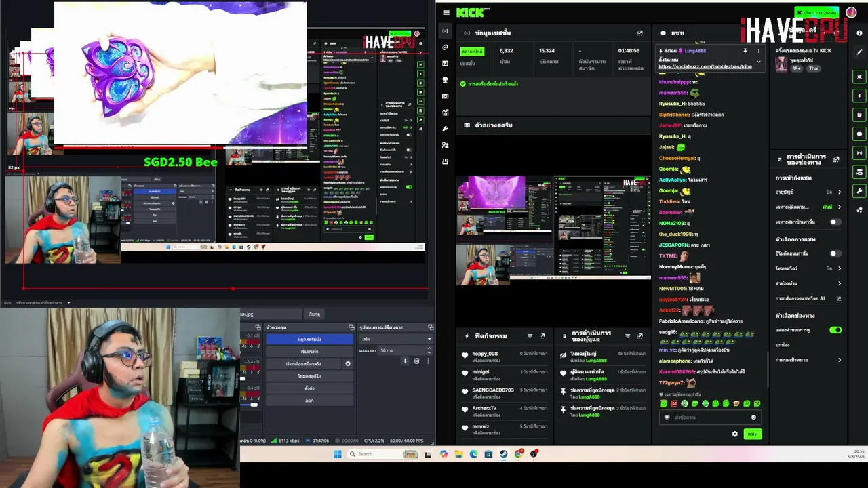Open the sociabuzz.com pinned link
The width and height of the screenshot is (868, 488).
point(705,66)
